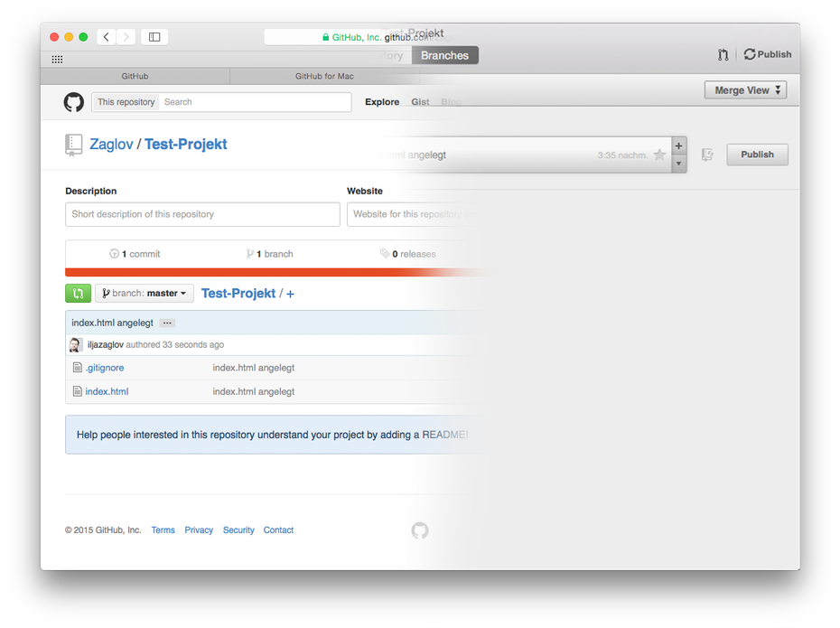This screenshot has height=628, width=840.
Task: Click plus to create new file
Action: coord(290,294)
